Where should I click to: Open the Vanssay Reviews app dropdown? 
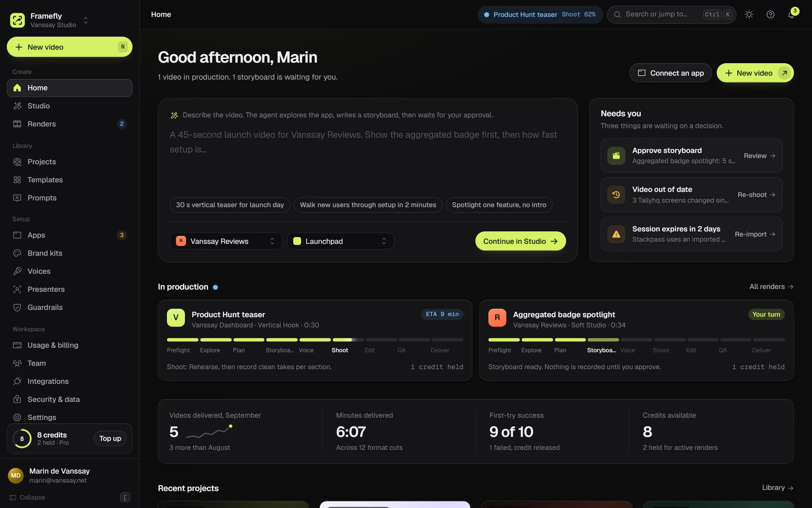click(x=226, y=241)
